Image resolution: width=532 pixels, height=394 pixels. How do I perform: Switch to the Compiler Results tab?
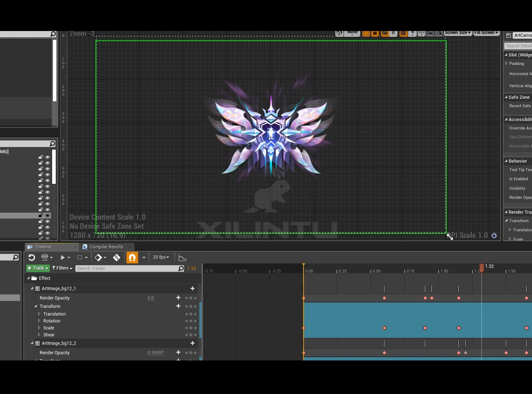coord(106,247)
